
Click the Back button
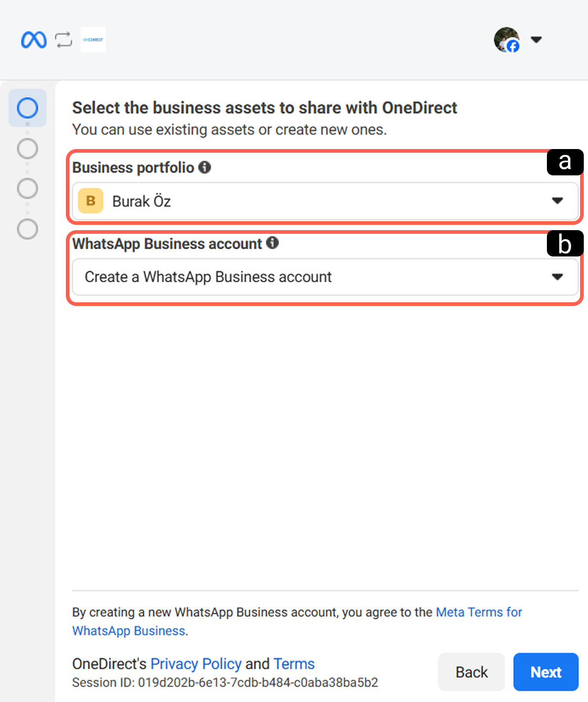click(472, 672)
